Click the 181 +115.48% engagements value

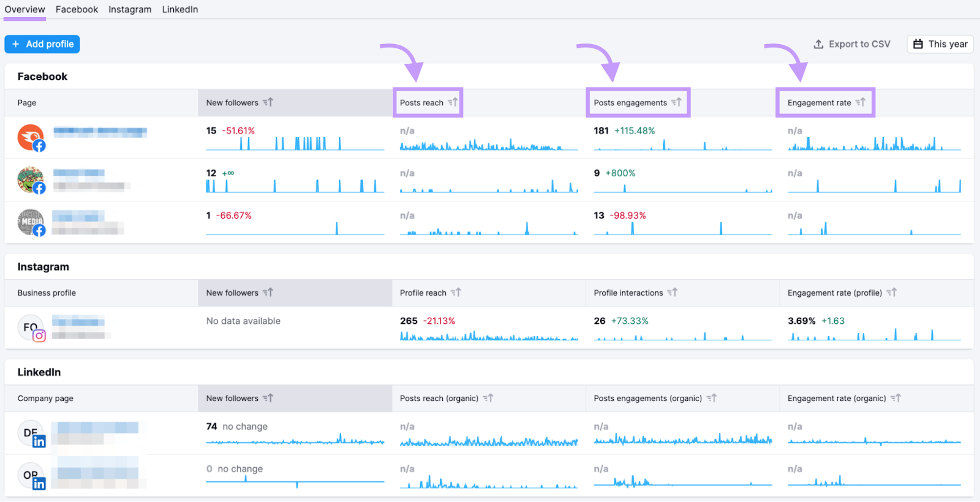tap(624, 130)
